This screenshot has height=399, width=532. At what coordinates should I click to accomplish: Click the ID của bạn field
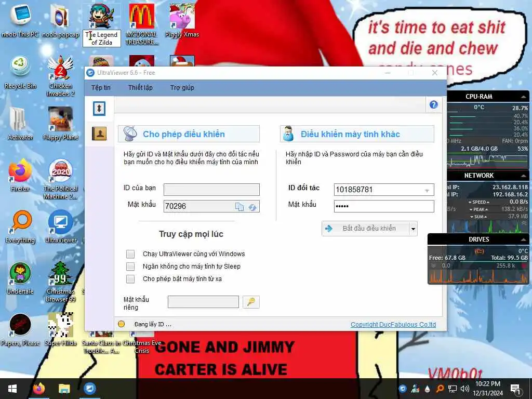tap(212, 189)
